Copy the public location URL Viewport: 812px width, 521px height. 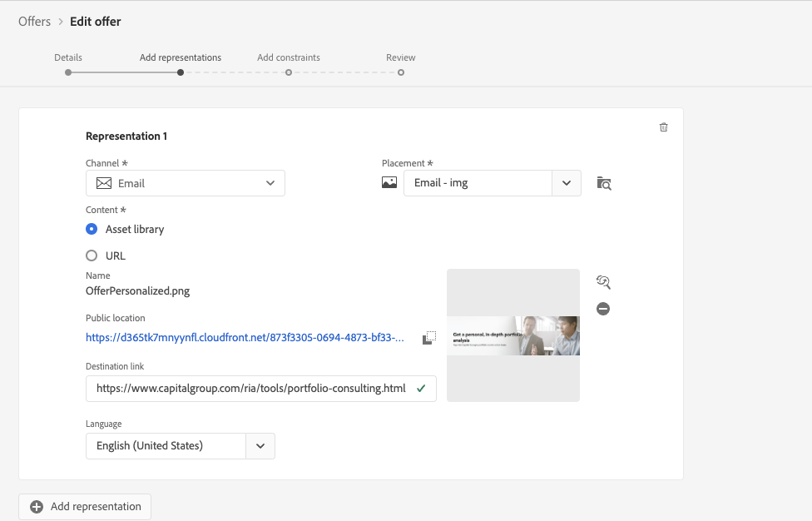[x=428, y=338]
